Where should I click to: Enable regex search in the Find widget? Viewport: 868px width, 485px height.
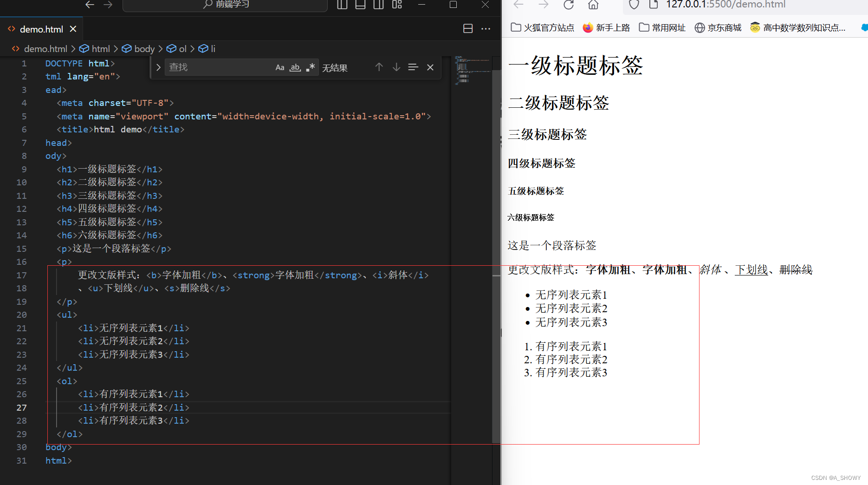point(310,67)
